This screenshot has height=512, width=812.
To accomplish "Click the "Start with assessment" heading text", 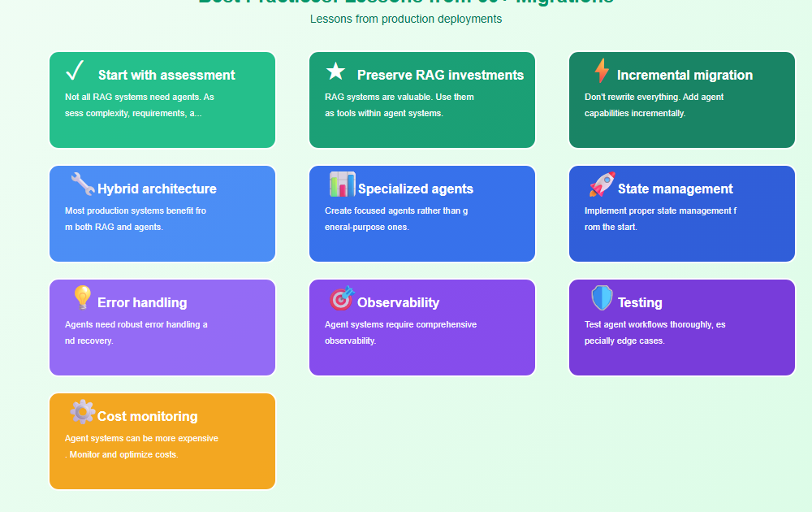I will pos(166,76).
